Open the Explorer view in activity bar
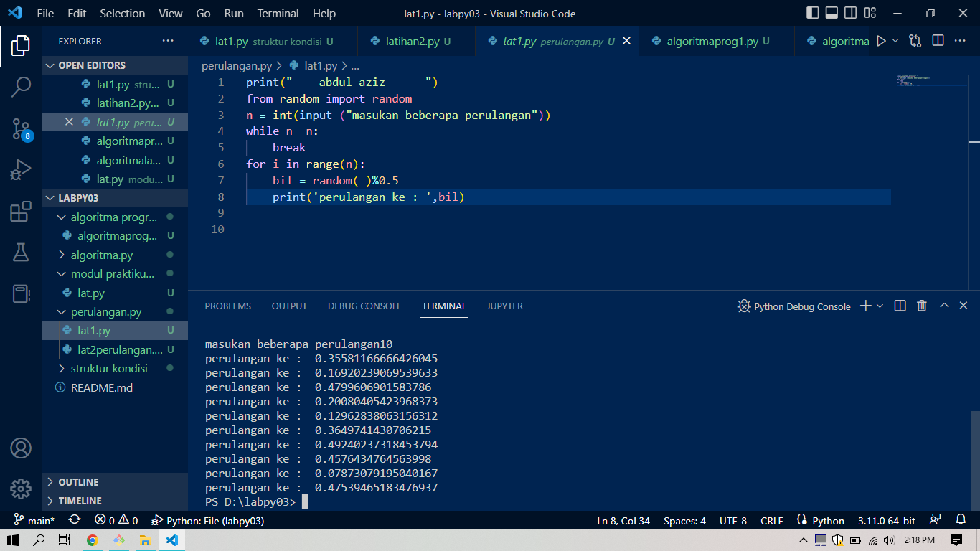This screenshot has width=980, height=551. tap(21, 45)
